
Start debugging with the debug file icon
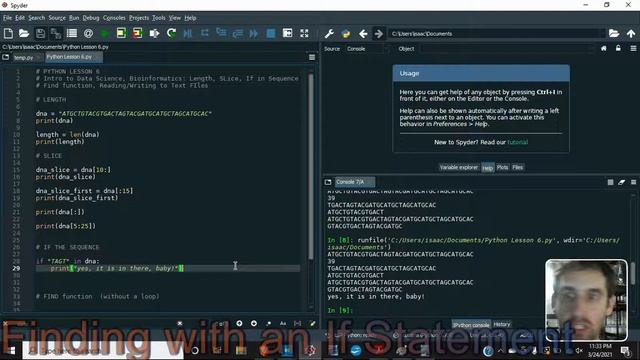click(x=188, y=33)
